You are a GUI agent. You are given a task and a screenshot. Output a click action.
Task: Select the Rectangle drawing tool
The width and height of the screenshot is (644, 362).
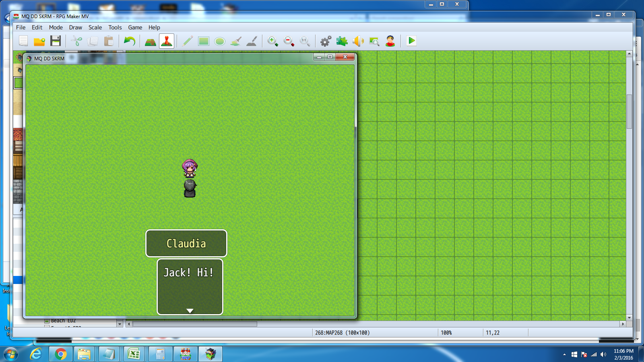coord(204,41)
